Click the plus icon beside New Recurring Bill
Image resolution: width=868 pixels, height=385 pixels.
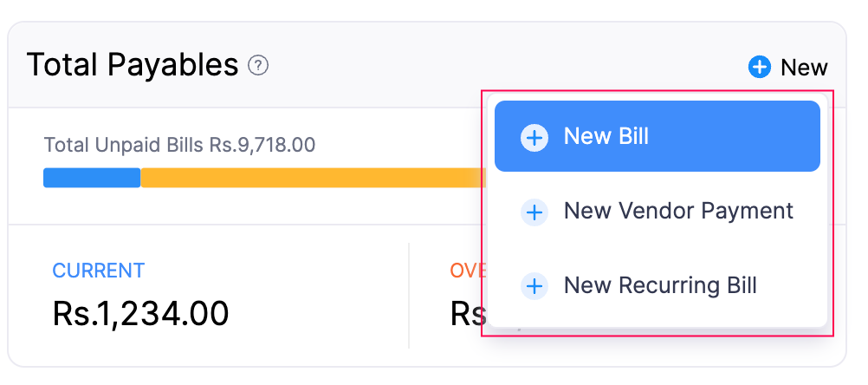534,286
